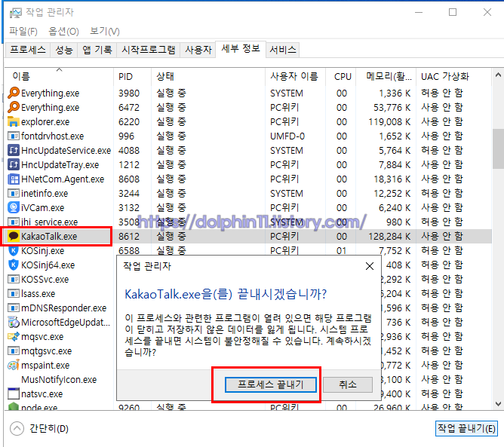
Task: Close the 작업 관리자 confirmation dialog
Action: pos(370,266)
